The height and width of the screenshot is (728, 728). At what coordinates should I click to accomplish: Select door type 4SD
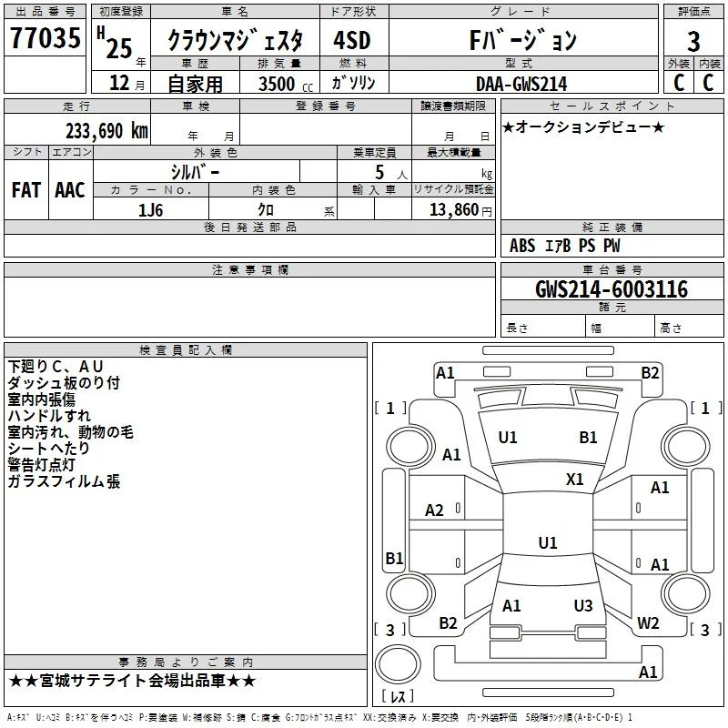[352, 40]
